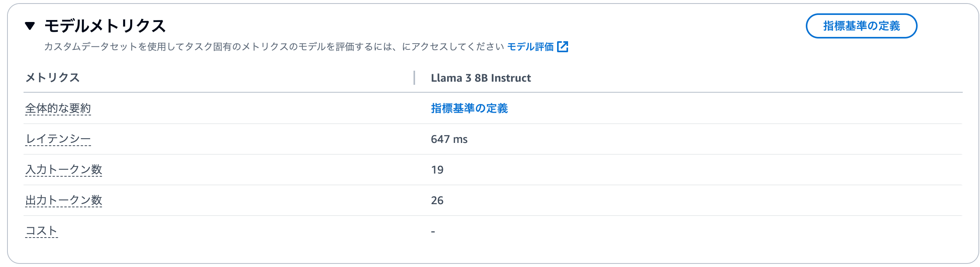
Task: Click the レイテンシー metric label
Action: [x=58, y=139]
